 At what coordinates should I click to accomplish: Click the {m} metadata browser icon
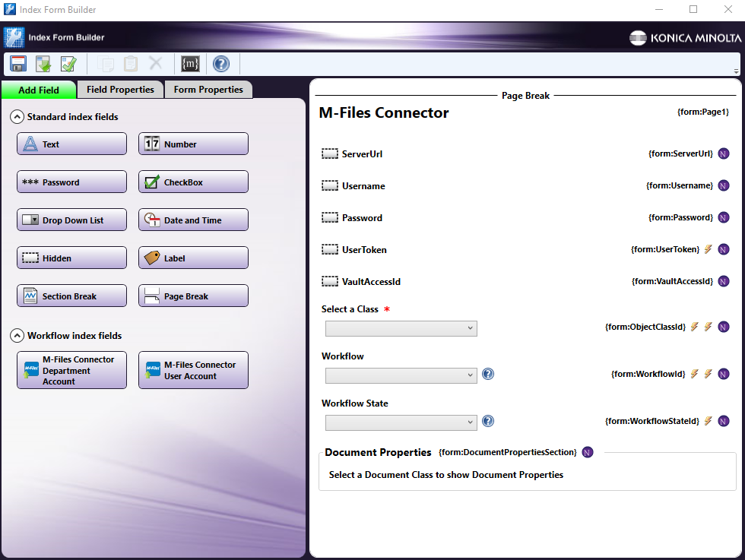coord(190,64)
